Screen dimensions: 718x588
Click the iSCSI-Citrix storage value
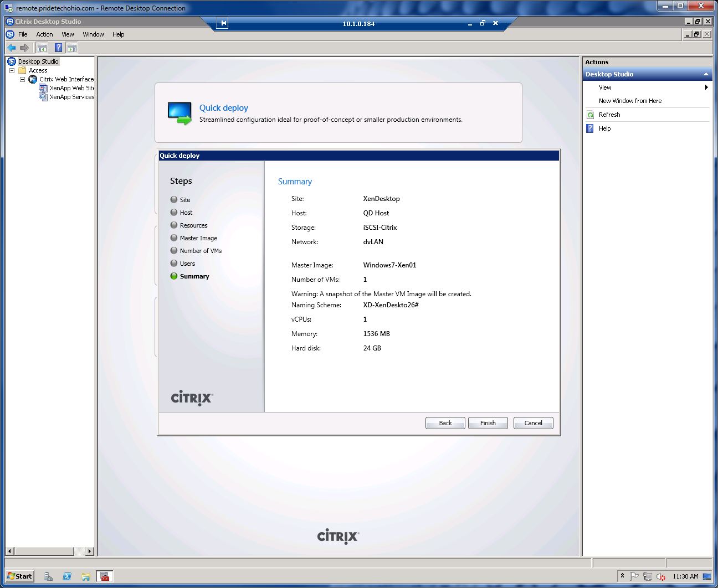click(x=380, y=228)
